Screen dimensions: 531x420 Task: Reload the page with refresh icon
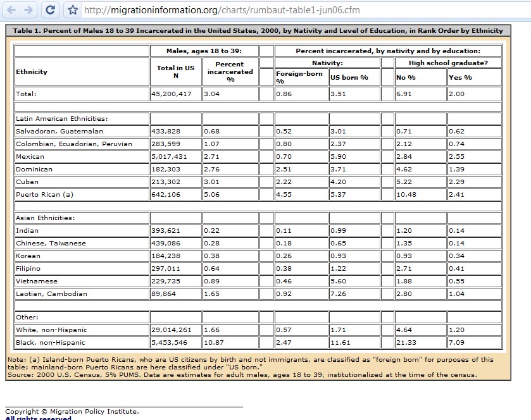click(51, 9)
